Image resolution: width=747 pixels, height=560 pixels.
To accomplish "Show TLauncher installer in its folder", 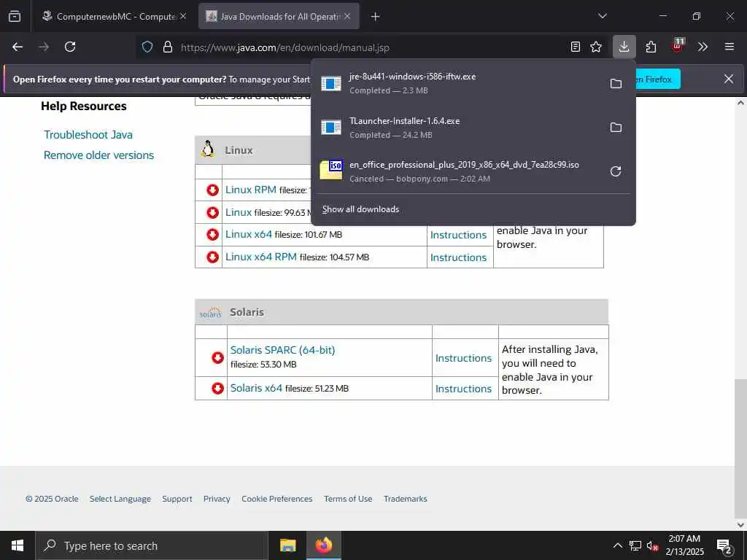I will click(x=616, y=127).
